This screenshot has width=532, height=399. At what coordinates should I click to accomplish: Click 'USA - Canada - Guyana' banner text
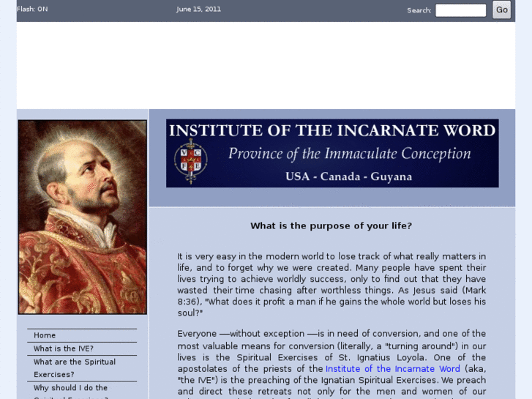coord(349,176)
